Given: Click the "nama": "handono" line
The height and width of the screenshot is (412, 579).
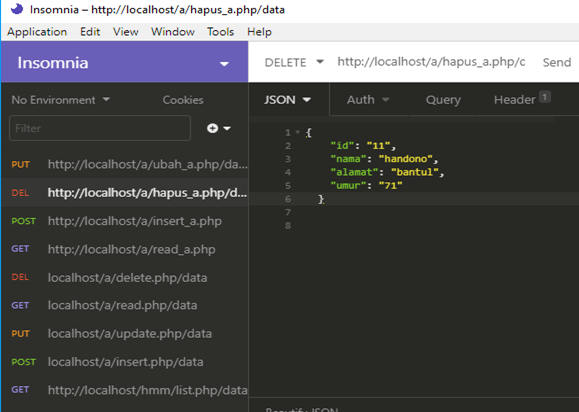Looking at the screenshot, I should coord(384,159).
